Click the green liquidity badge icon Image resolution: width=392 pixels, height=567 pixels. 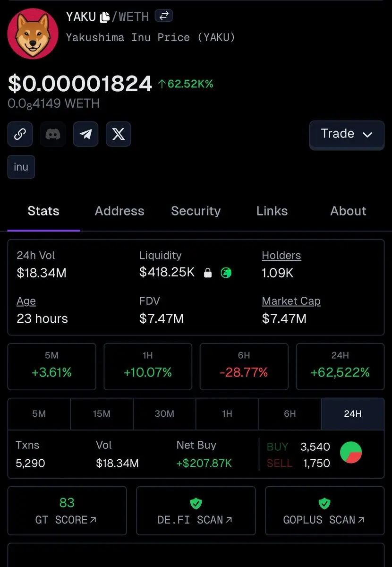click(x=226, y=273)
